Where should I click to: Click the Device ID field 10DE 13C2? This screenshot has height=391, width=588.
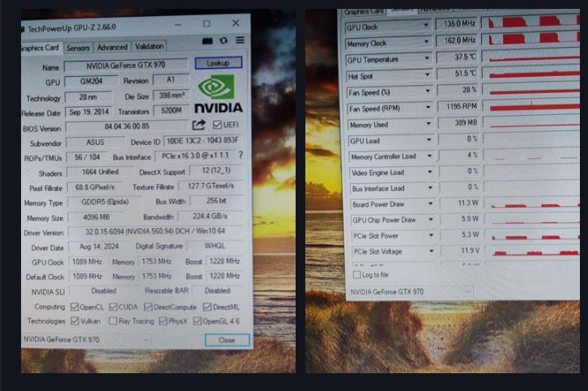tap(202, 141)
